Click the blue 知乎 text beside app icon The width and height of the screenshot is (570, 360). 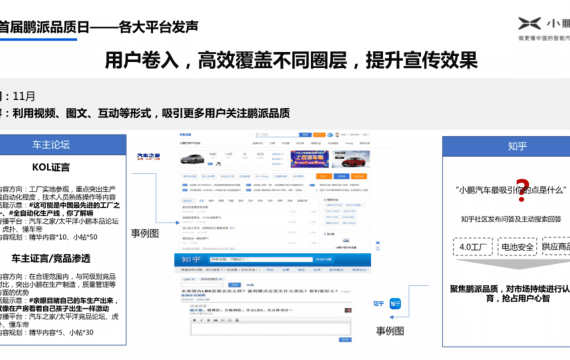pos(378,303)
